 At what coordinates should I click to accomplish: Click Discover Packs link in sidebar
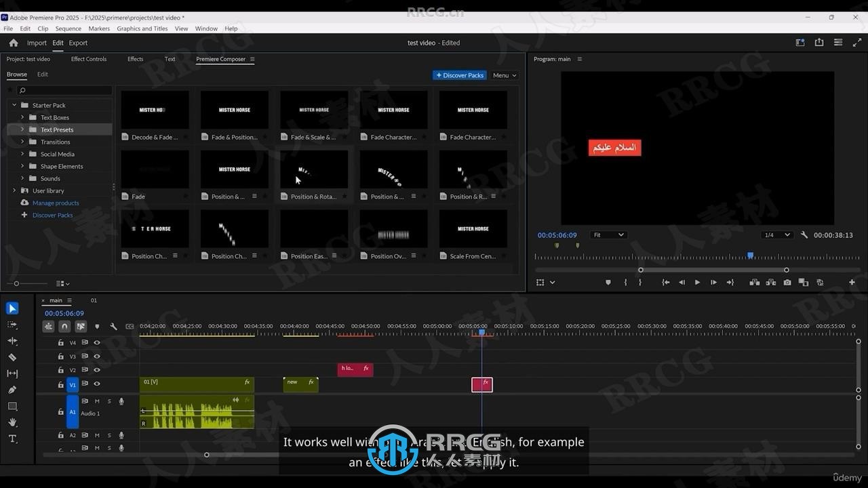point(52,215)
